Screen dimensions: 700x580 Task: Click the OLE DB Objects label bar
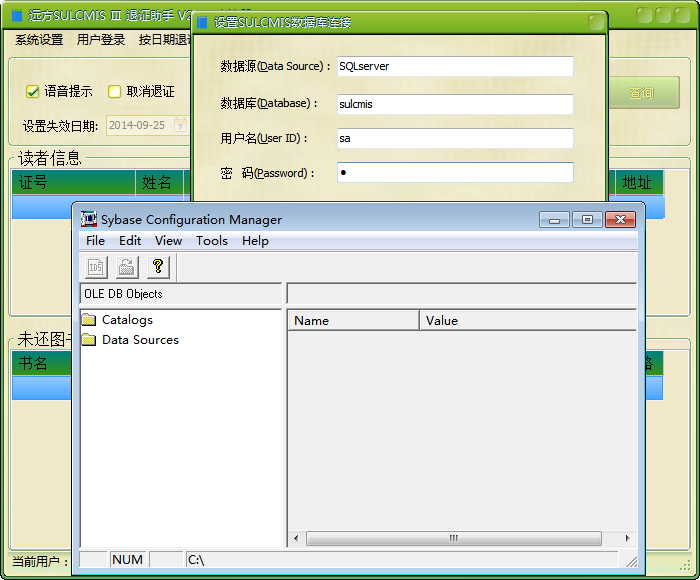[x=181, y=294]
